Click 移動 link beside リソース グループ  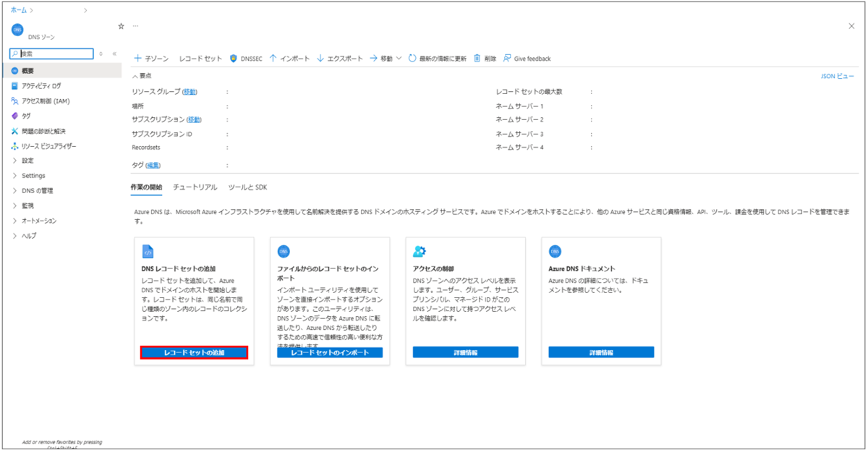pyautogui.click(x=190, y=92)
